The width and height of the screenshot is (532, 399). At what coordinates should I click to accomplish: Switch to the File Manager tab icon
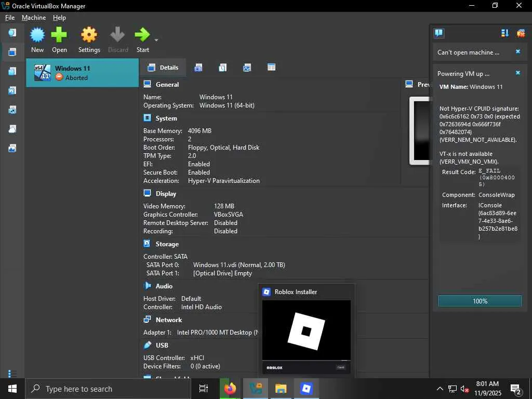(x=271, y=67)
